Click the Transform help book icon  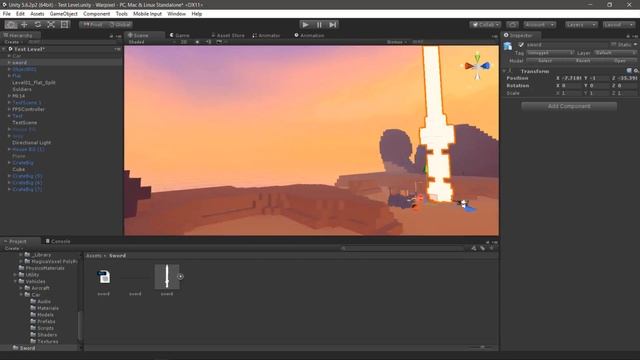coord(629,71)
